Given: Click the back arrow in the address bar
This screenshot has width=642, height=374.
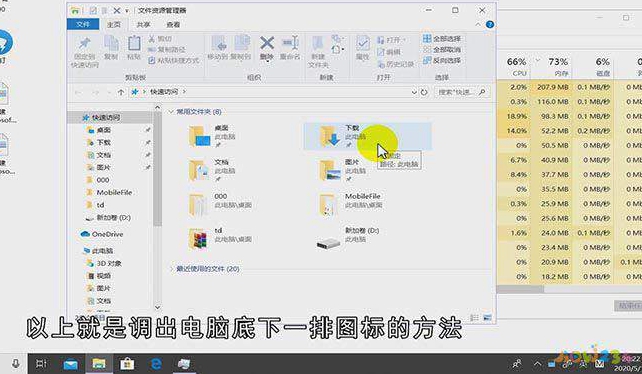Looking at the screenshot, I should point(78,93).
